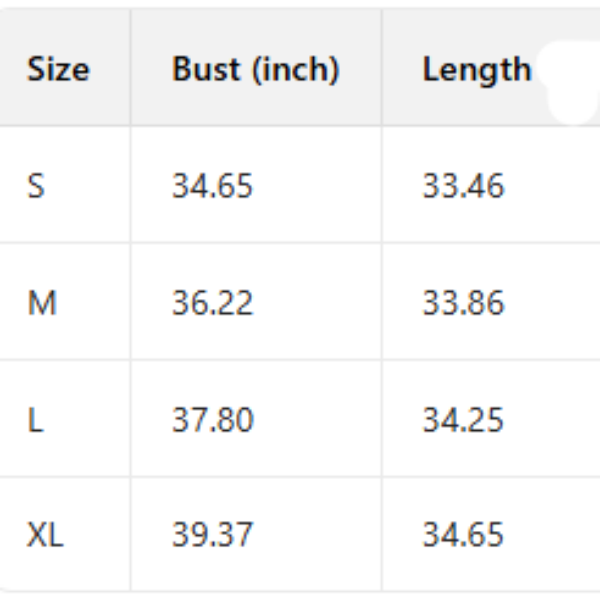
Task: Select the M size label cell
Action: point(41,303)
